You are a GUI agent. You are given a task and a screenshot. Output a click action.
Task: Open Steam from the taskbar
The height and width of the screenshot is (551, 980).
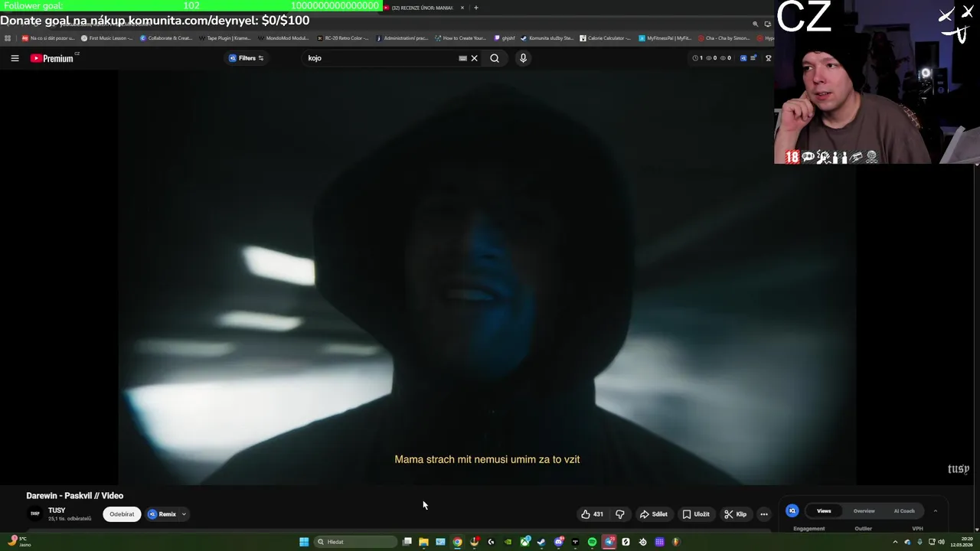click(x=541, y=542)
